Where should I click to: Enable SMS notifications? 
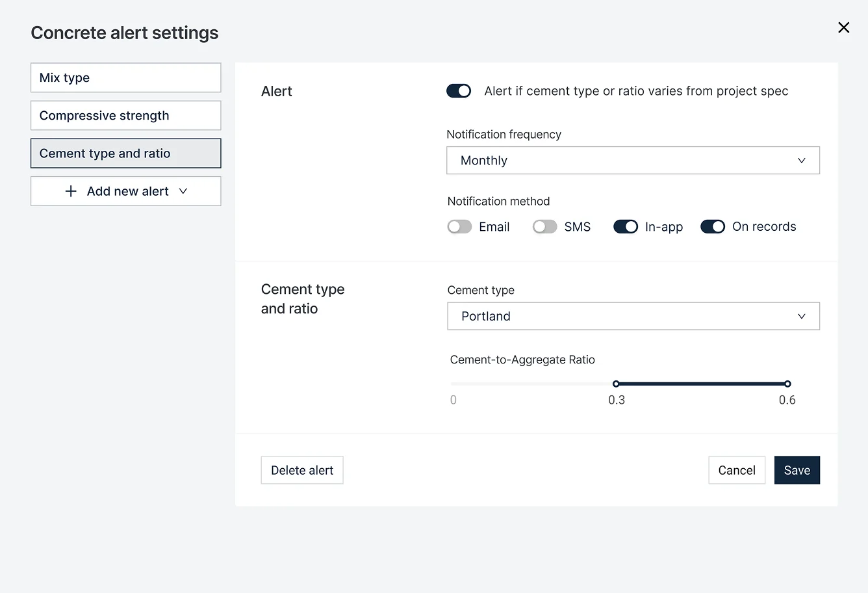tap(544, 227)
